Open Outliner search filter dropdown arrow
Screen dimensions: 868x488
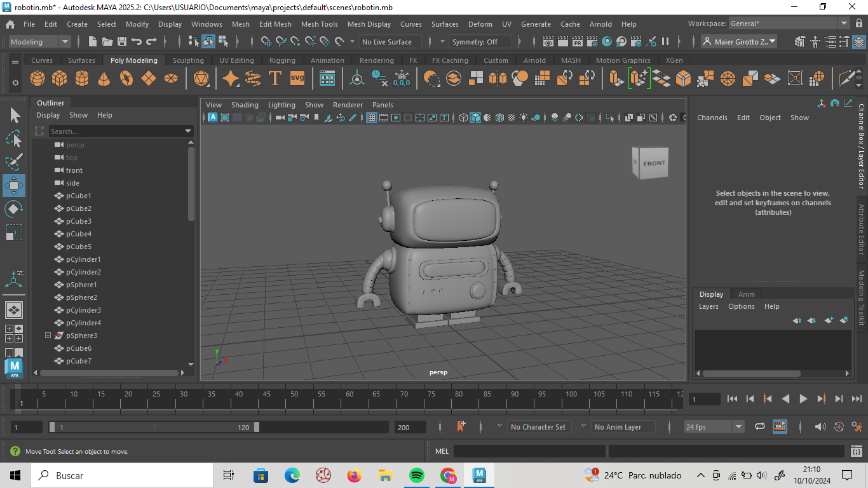point(188,131)
